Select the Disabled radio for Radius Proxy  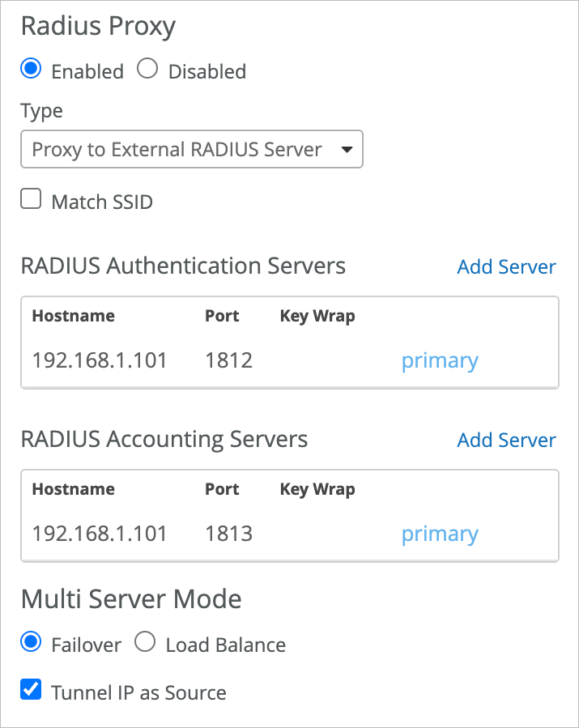147,70
